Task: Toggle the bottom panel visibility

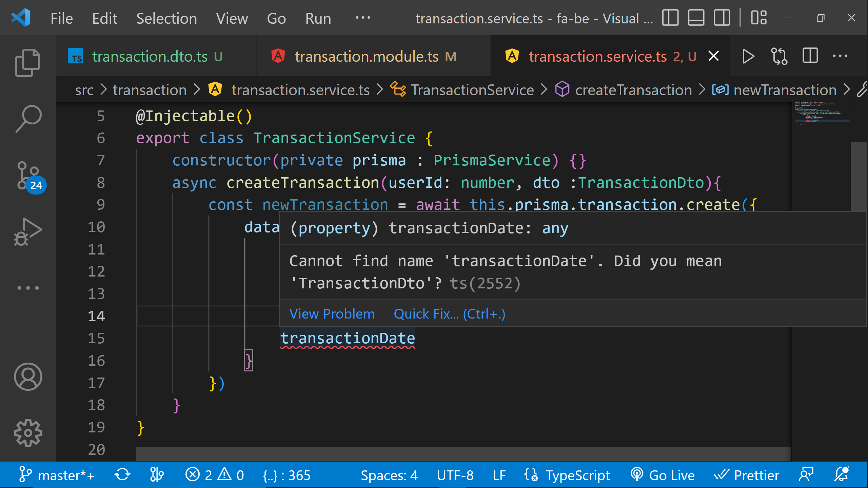Action: tap(695, 18)
